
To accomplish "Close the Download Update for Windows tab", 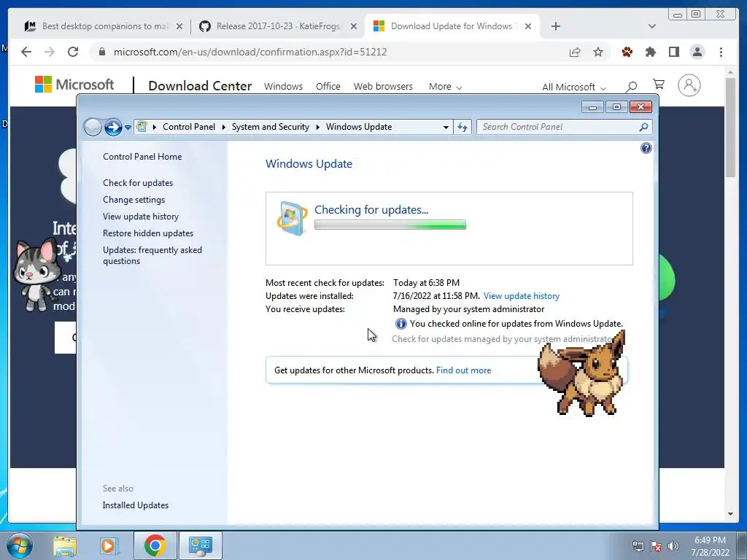I will coord(528,27).
